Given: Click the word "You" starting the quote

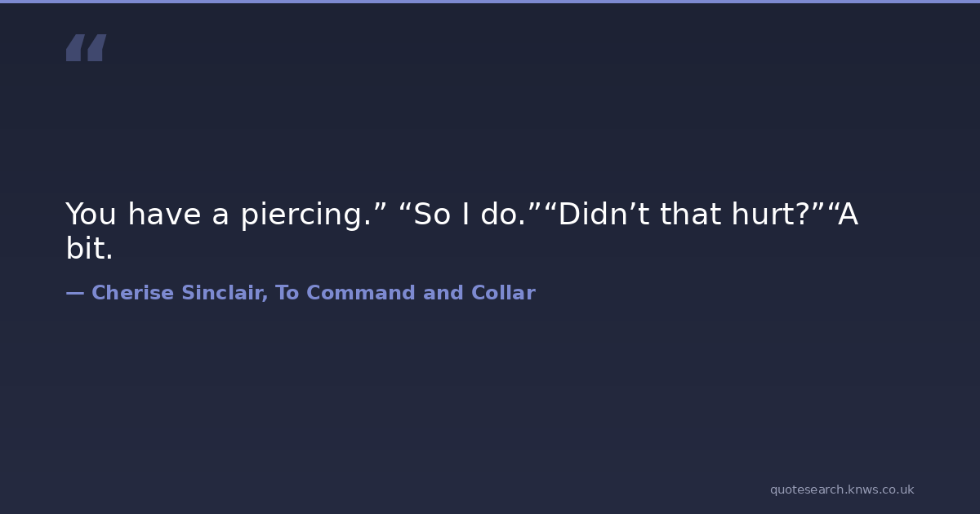Looking at the screenshot, I should point(91,215).
